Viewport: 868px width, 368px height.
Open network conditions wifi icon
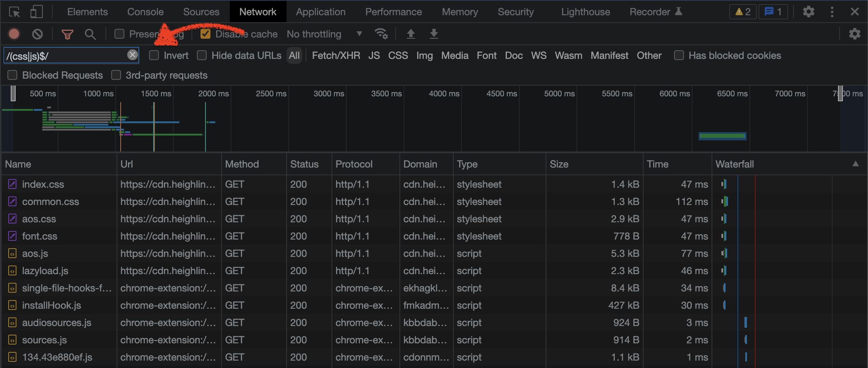(381, 34)
